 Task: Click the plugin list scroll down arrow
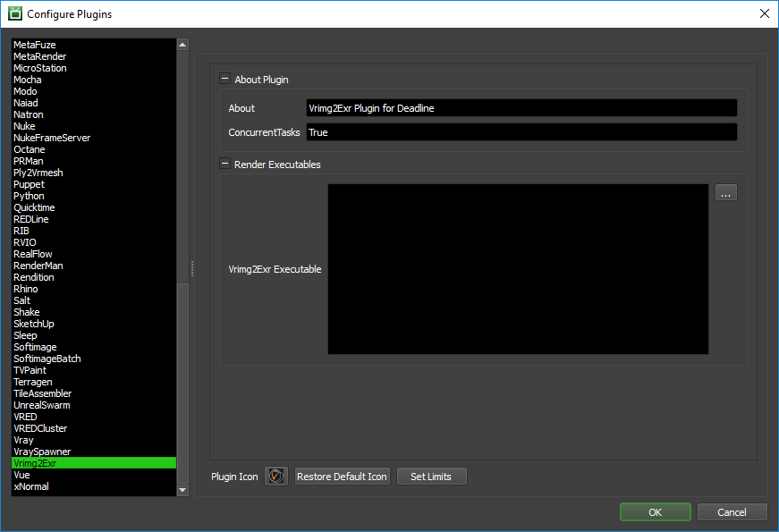[x=182, y=490]
